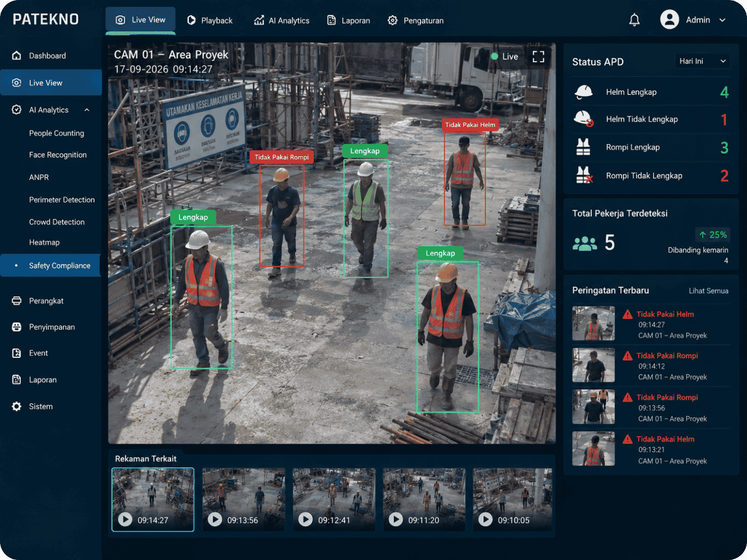Click the Tidak Pakai Helm detection label
The width and height of the screenshot is (747, 560).
470,125
